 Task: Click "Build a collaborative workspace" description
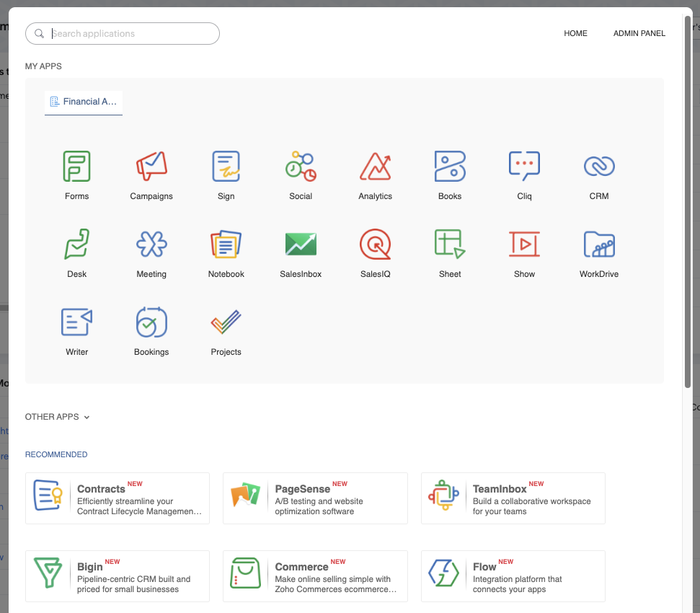tap(531, 501)
